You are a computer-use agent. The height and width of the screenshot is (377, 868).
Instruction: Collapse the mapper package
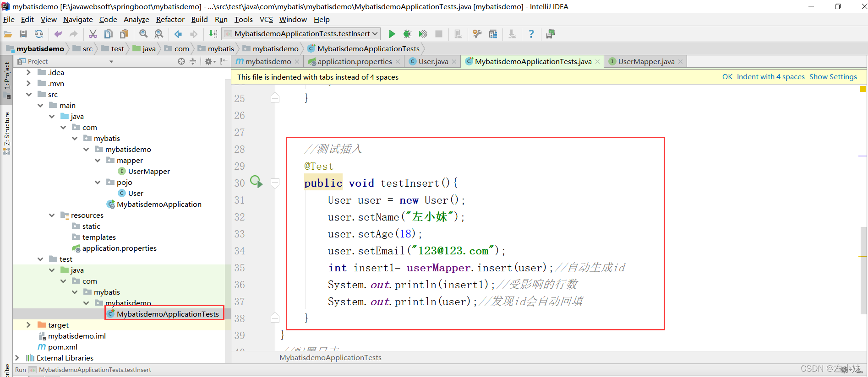coord(98,160)
